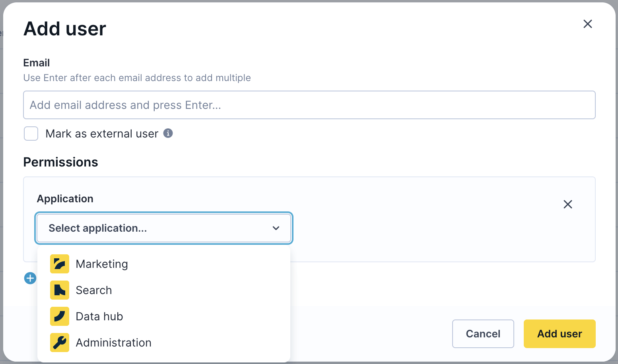618x364 pixels.
Task: Click the Administration wrench icon
Action: click(60, 343)
